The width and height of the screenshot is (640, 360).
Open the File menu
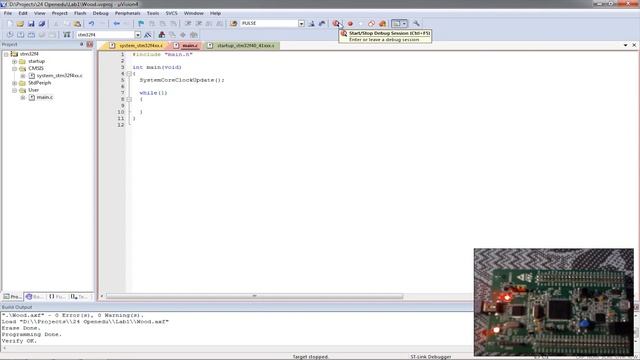(x=8, y=13)
